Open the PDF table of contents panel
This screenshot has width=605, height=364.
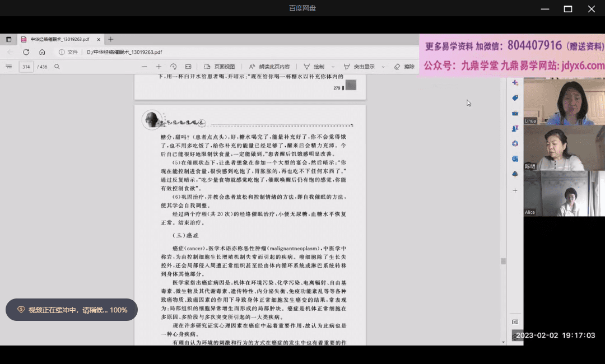9,67
